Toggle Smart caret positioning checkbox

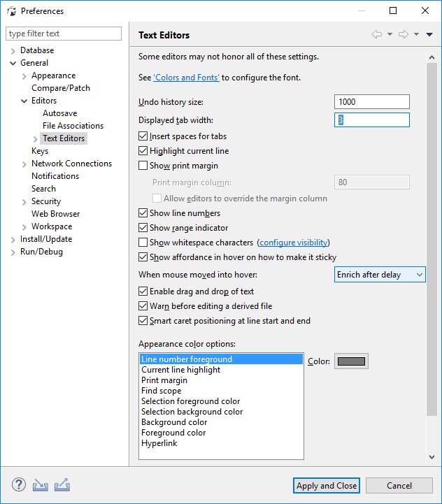coord(143,320)
